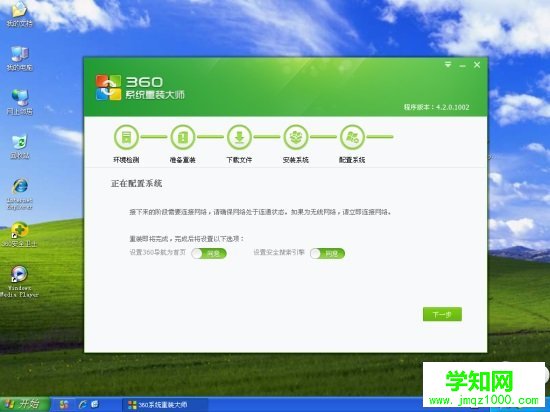Screen dimensions: 550x412
Task: Click the show desktop quick launch icon
Action: tap(95, 405)
